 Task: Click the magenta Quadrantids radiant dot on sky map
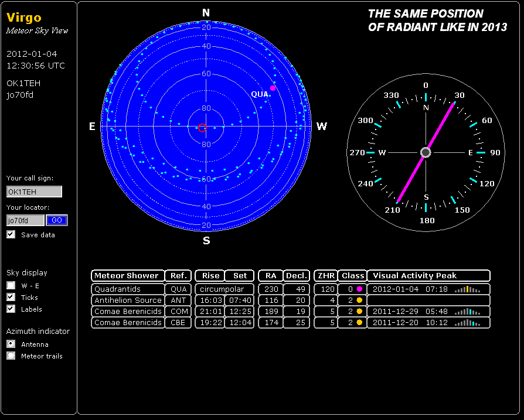[273, 88]
